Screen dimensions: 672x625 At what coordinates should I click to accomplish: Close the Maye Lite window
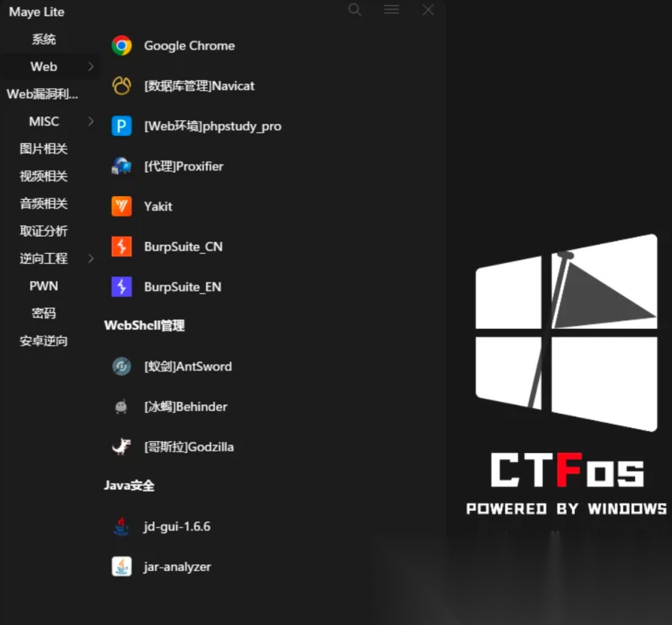428,9
